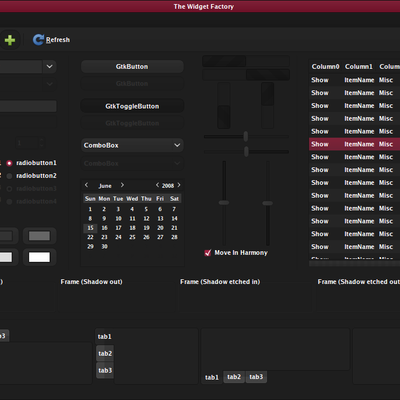Select radiobutton1
Screen dimensions: 400x400
click(x=9, y=163)
